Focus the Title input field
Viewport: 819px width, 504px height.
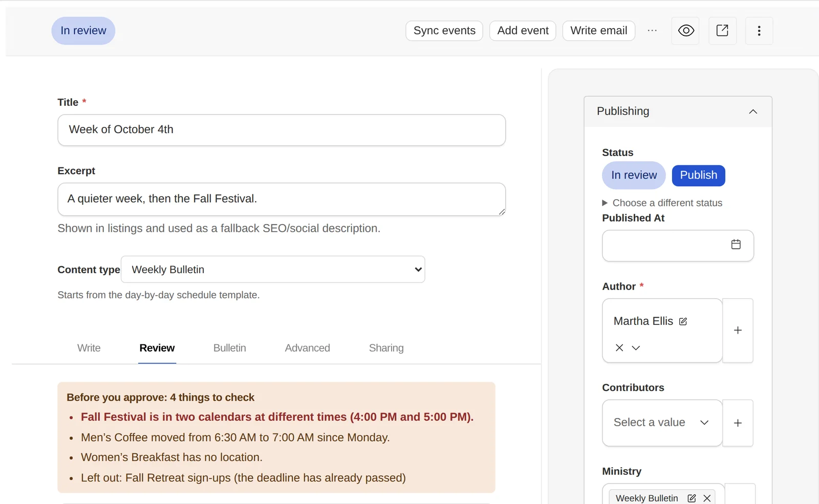282,130
